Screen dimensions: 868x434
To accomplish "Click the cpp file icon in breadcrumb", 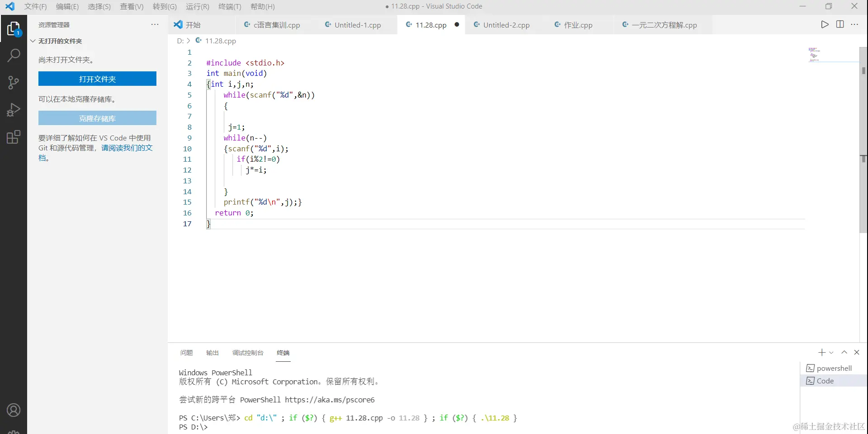I will [198, 41].
